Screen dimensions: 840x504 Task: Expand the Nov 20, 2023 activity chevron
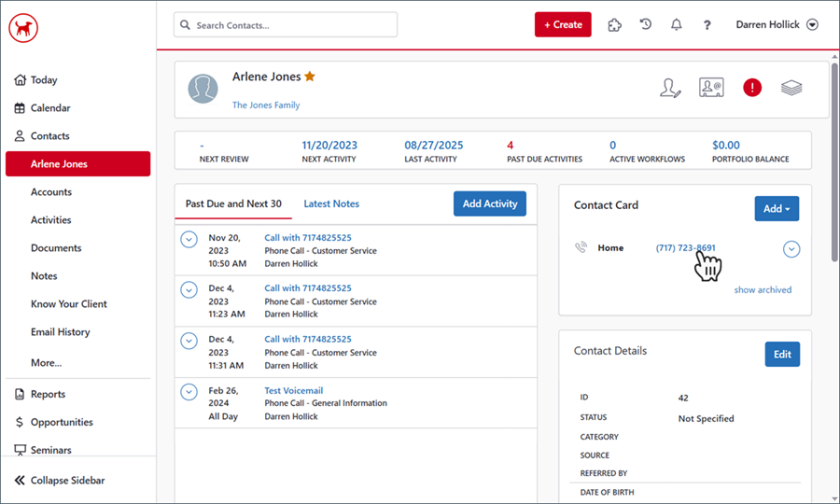point(189,240)
